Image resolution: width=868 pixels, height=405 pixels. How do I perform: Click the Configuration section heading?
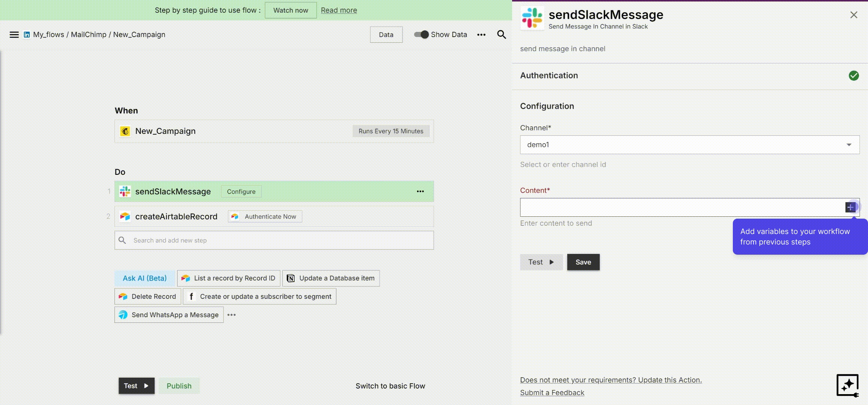coord(547,106)
